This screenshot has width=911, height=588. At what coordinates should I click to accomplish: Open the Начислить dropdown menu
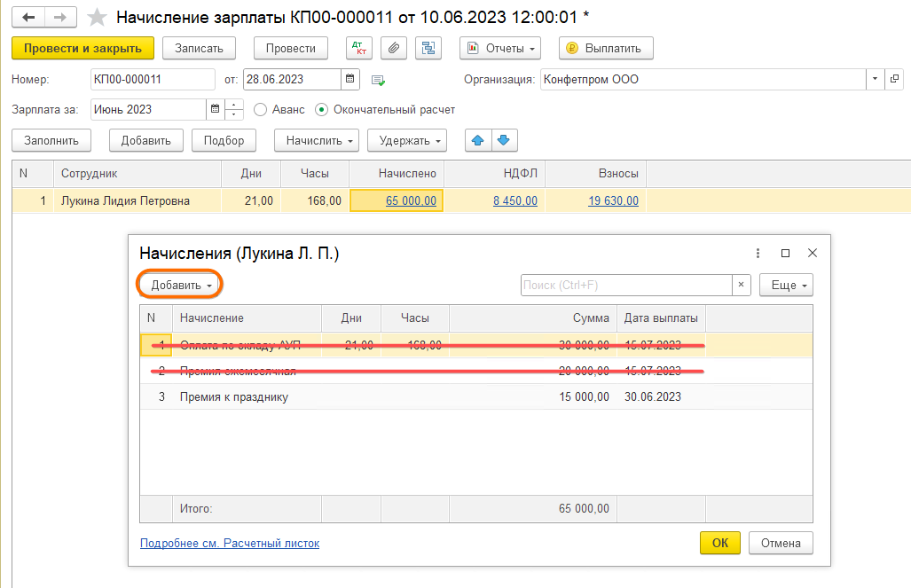pos(315,140)
